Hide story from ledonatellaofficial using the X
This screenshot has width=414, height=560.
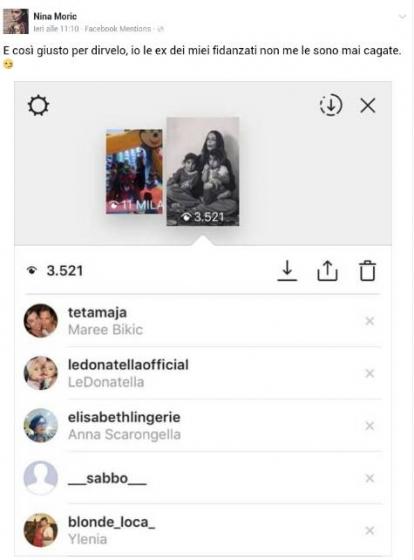(370, 374)
